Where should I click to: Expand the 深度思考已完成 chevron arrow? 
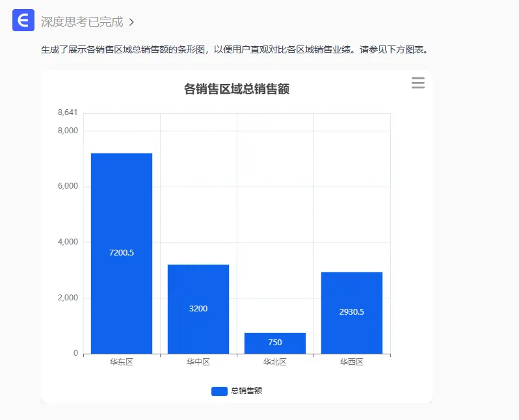131,22
